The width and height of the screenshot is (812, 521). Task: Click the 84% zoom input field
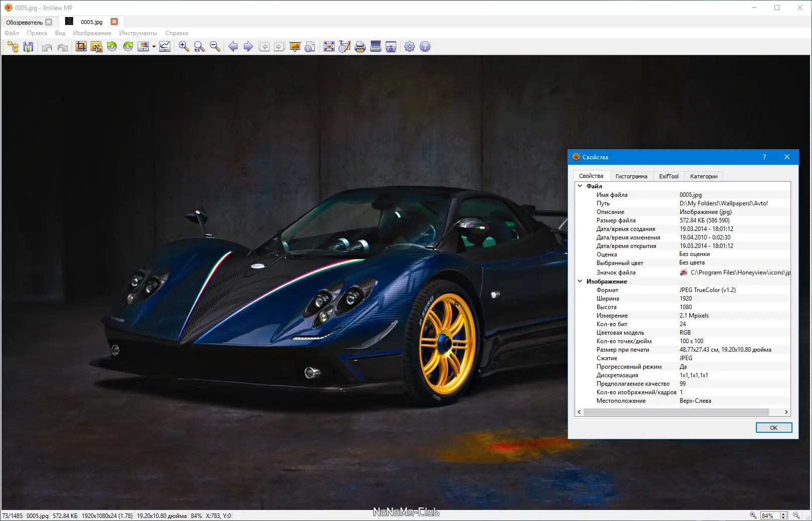[769, 515]
